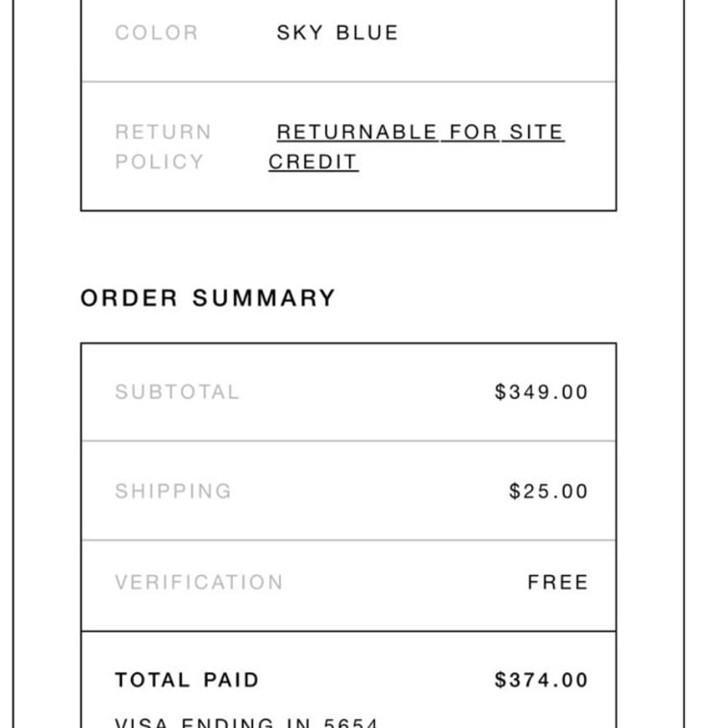Select the SUBTOTAL label
Screen dimensions: 710x728
pos(177,391)
